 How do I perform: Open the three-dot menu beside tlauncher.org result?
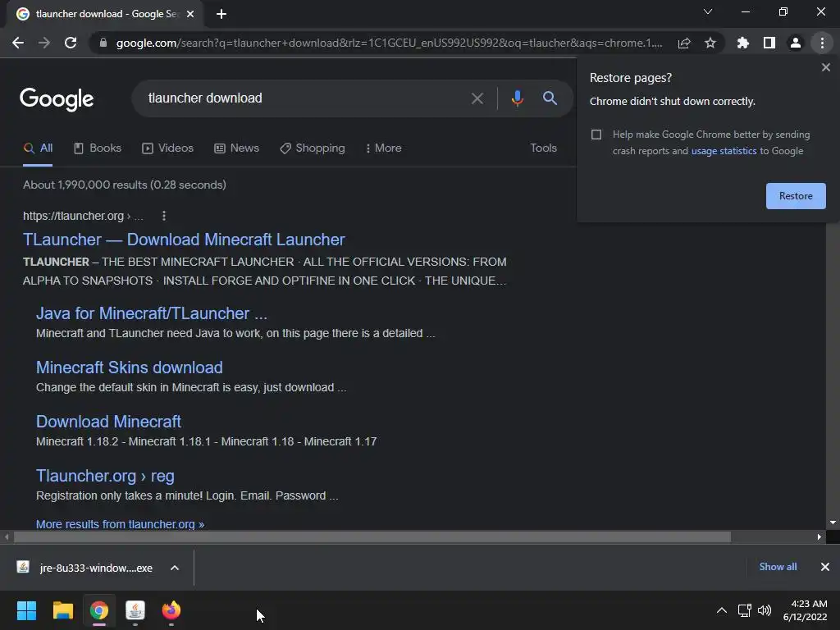[164, 216]
